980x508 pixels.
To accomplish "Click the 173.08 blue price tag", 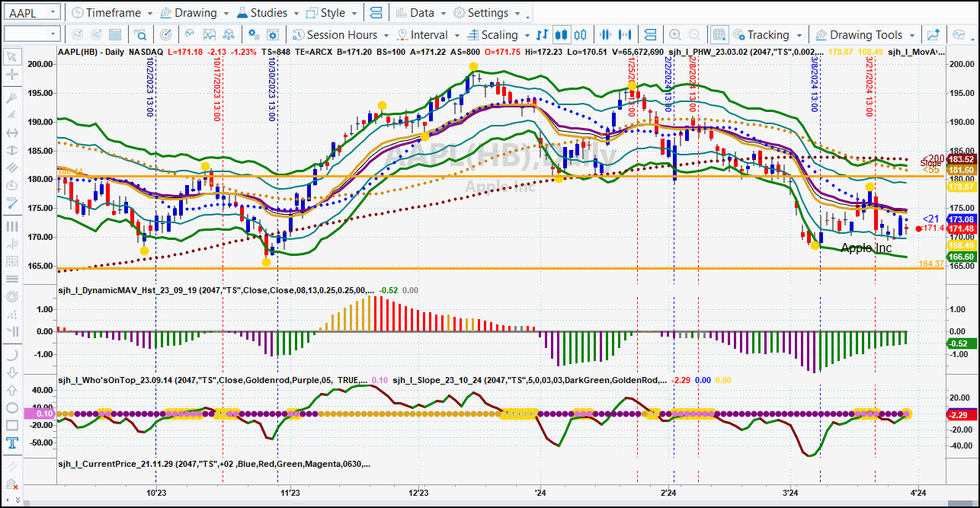I will coord(961,219).
